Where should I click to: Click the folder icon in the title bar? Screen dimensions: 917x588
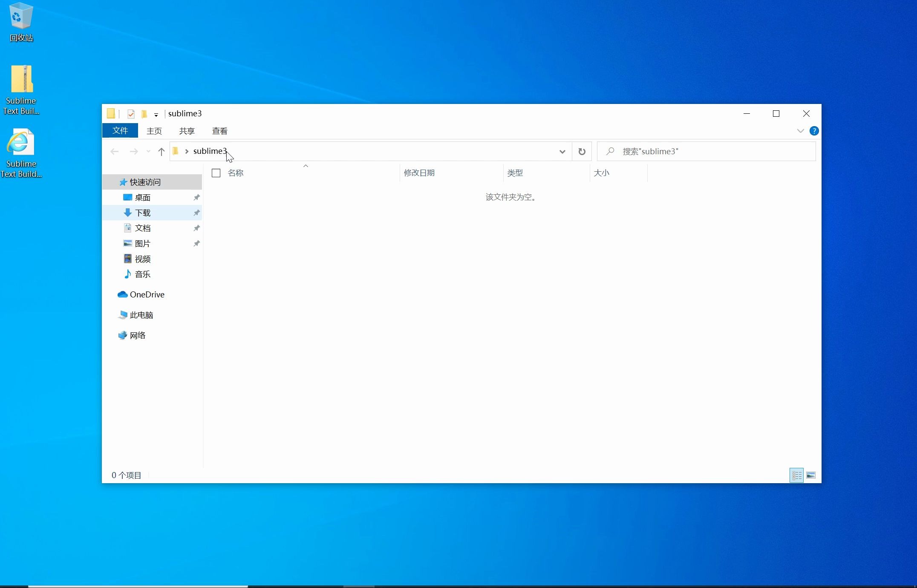[x=111, y=113]
